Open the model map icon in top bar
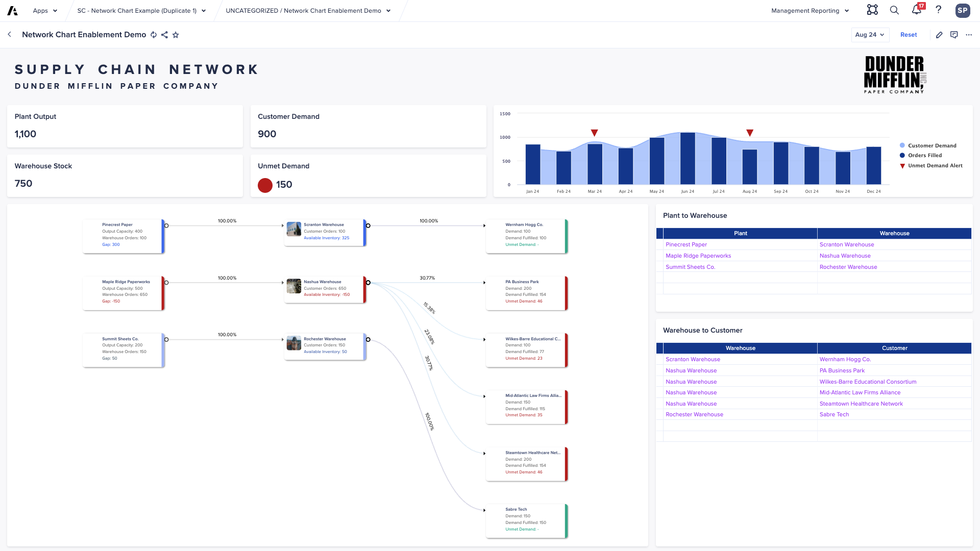The height and width of the screenshot is (551, 980). (872, 10)
